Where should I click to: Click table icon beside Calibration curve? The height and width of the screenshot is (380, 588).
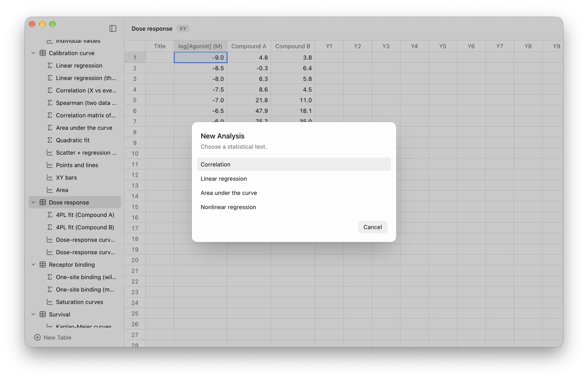43,53
